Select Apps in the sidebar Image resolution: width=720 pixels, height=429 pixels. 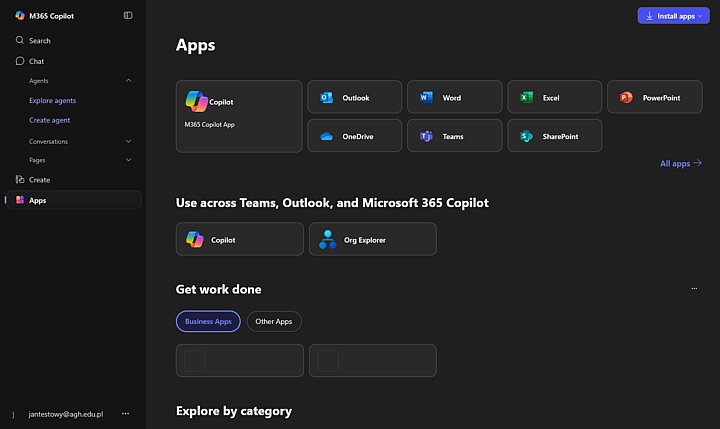point(73,200)
